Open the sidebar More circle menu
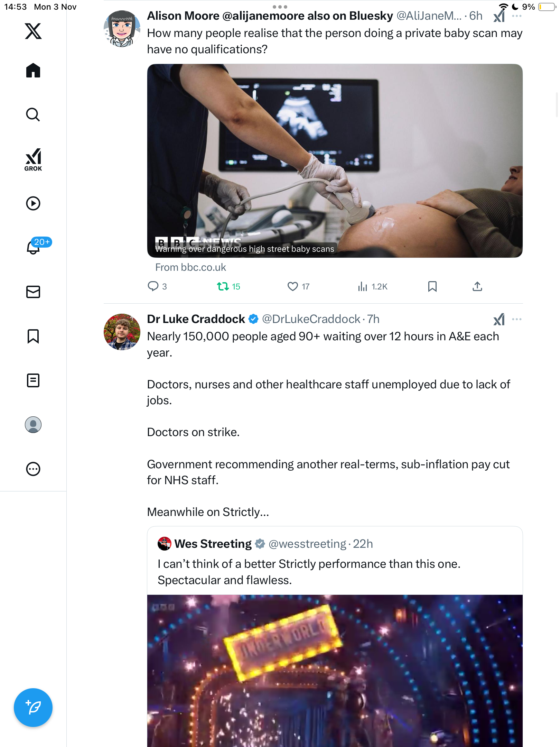Image resolution: width=560 pixels, height=747 pixels. point(33,469)
